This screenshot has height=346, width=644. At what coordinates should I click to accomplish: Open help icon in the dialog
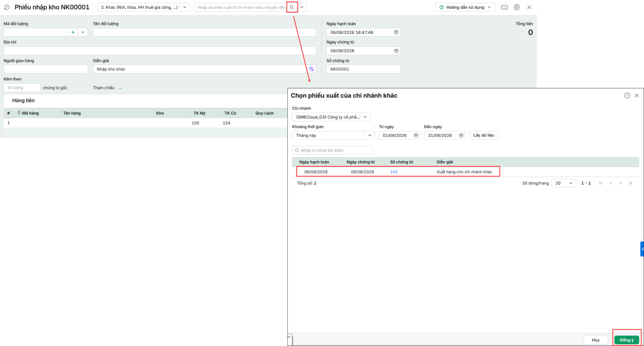click(x=627, y=95)
